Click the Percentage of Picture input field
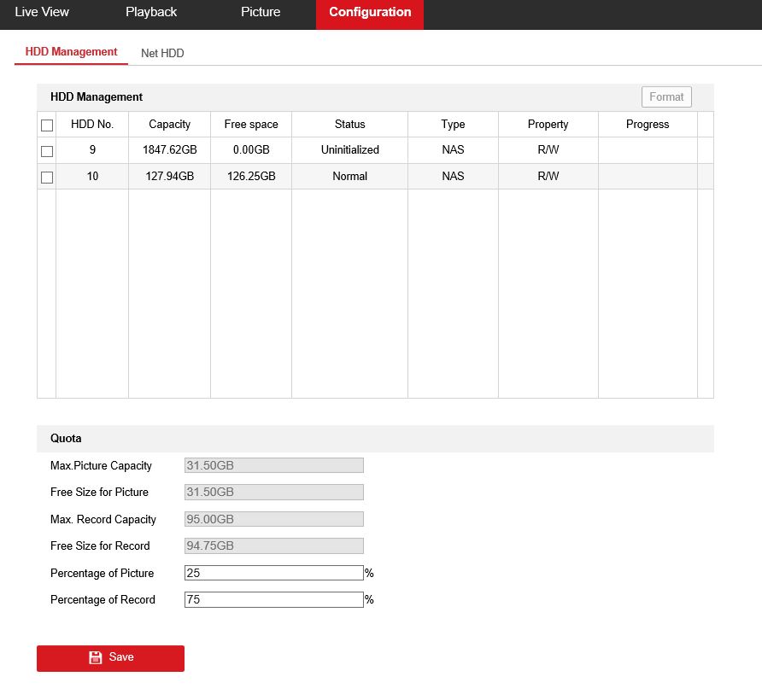 point(273,573)
